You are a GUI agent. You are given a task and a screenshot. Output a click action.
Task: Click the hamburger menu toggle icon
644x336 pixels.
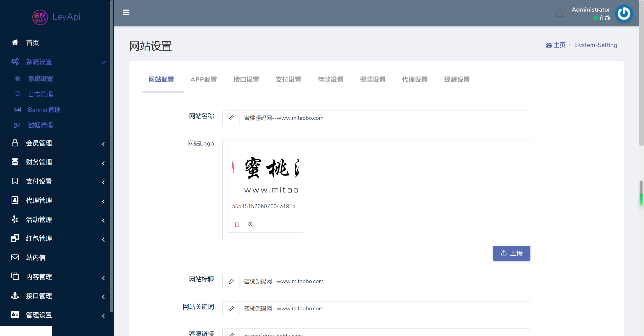(x=126, y=12)
